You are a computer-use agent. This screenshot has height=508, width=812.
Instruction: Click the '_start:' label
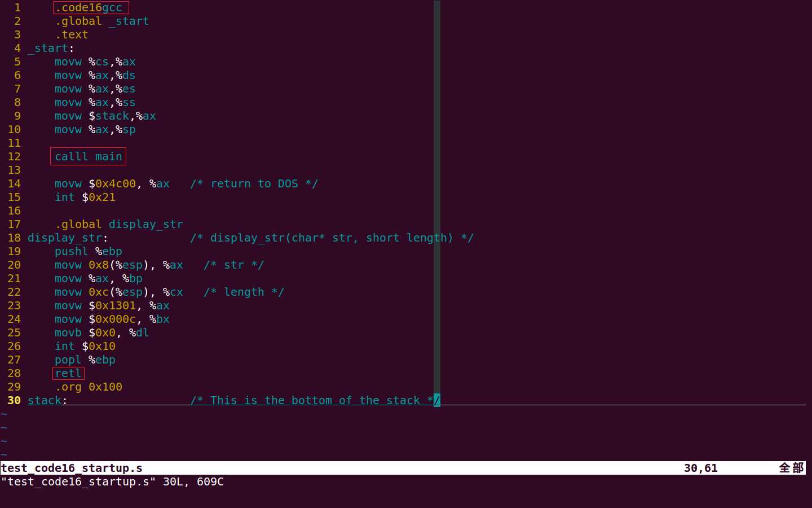pos(51,48)
